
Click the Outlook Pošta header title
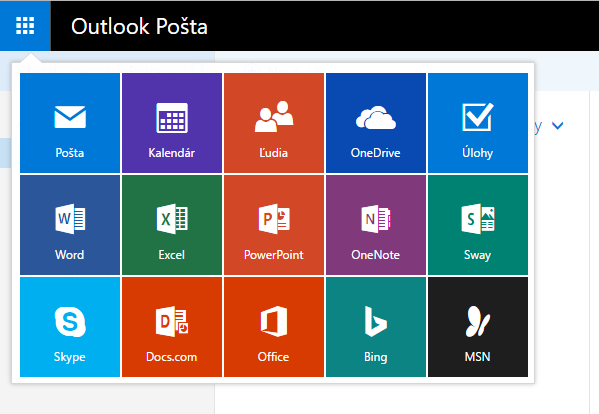pyautogui.click(x=139, y=26)
